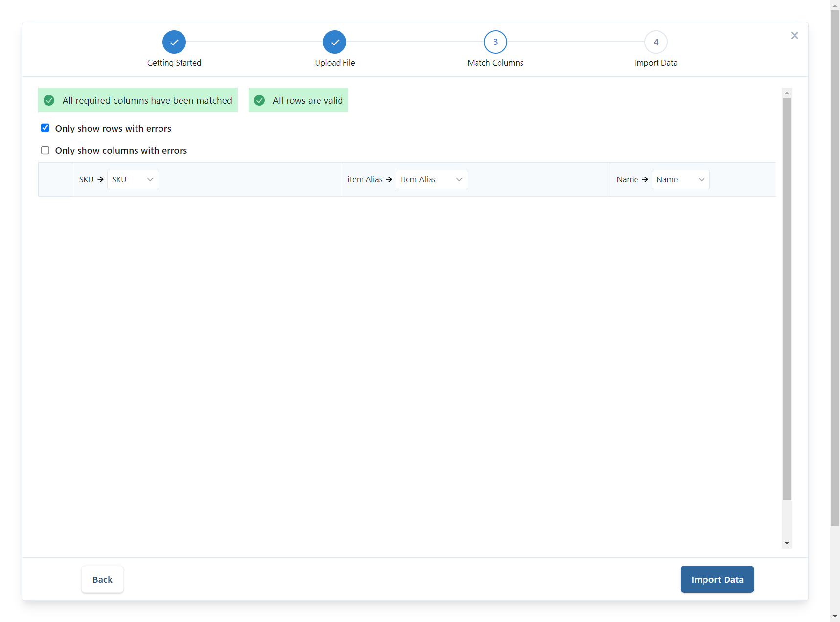Click the 'SKU' source column label
This screenshot has width=840, height=622.
(x=86, y=179)
